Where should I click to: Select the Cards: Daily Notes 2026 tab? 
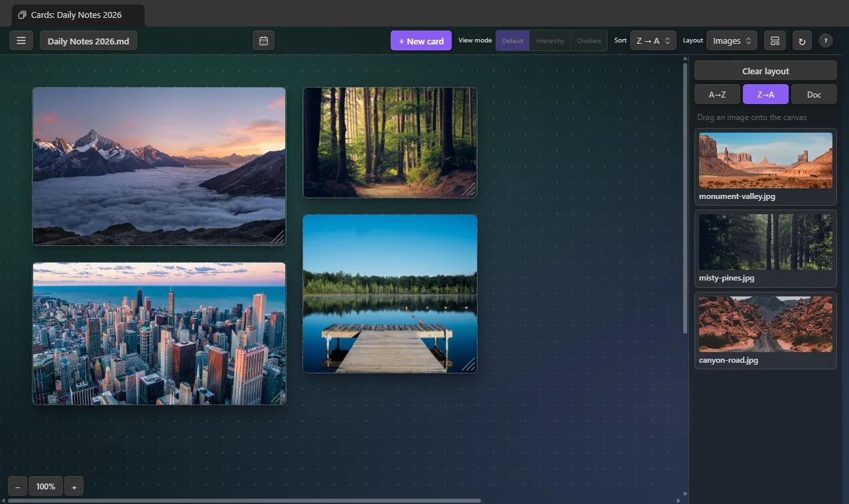click(x=78, y=15)
